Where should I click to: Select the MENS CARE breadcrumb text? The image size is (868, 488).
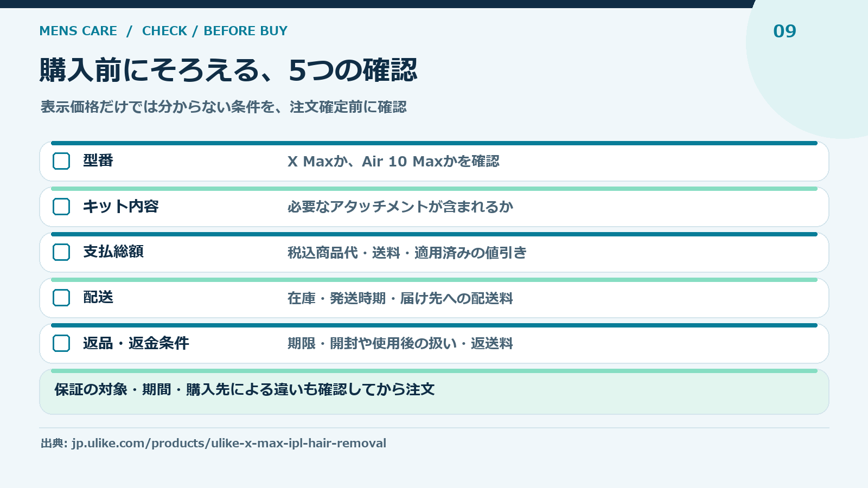click(x=78, y=31)
